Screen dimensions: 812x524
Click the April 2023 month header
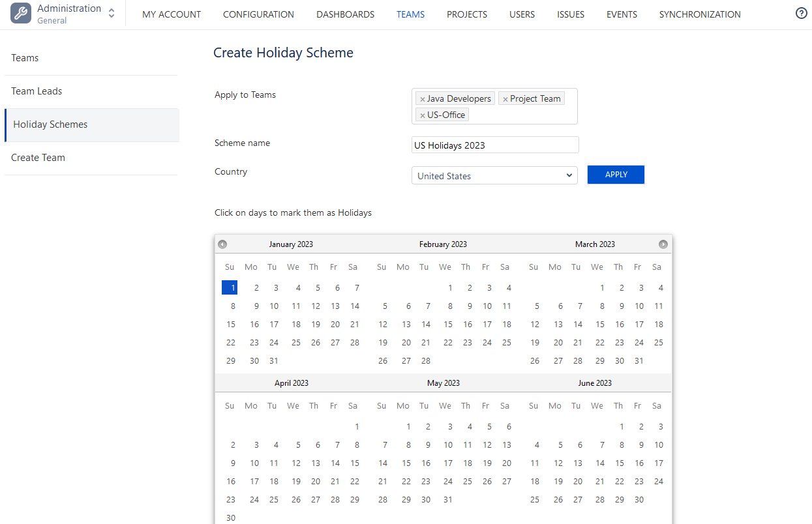[x=292, y=383]
